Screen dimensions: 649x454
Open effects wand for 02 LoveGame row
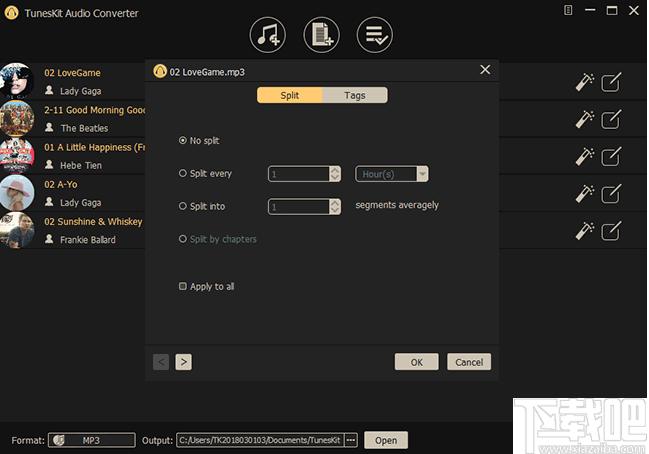click(585, 82)
